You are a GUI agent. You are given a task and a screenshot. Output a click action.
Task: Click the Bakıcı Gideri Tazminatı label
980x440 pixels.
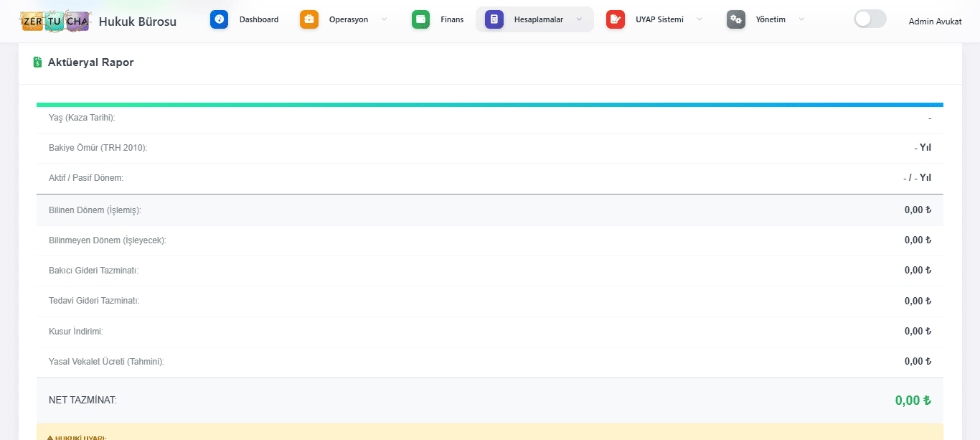click(93, 270)
